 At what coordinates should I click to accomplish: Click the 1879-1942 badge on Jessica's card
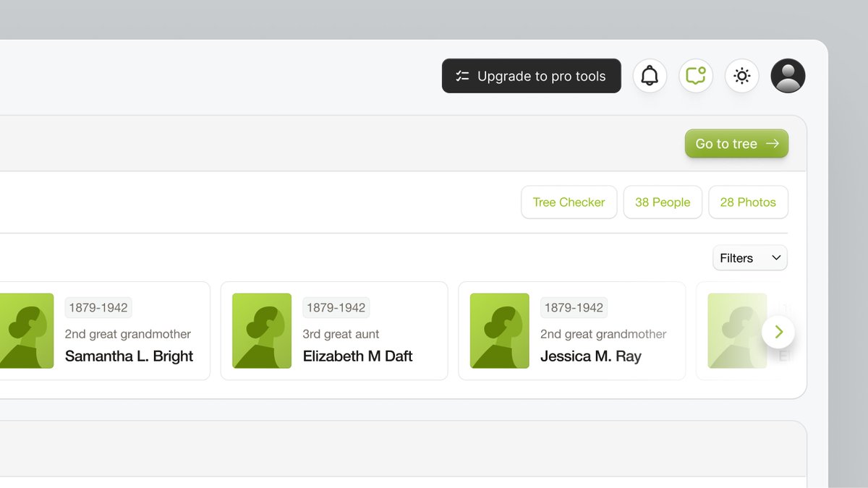(x=574, y=307)
